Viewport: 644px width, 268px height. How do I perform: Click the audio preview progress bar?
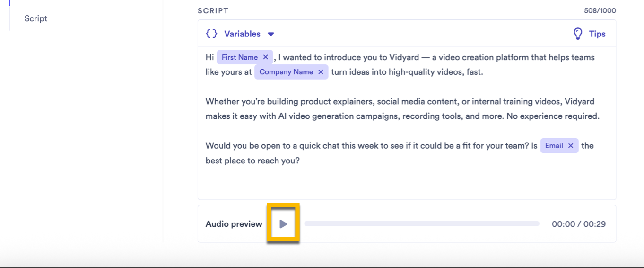click(x=421, y=224)
